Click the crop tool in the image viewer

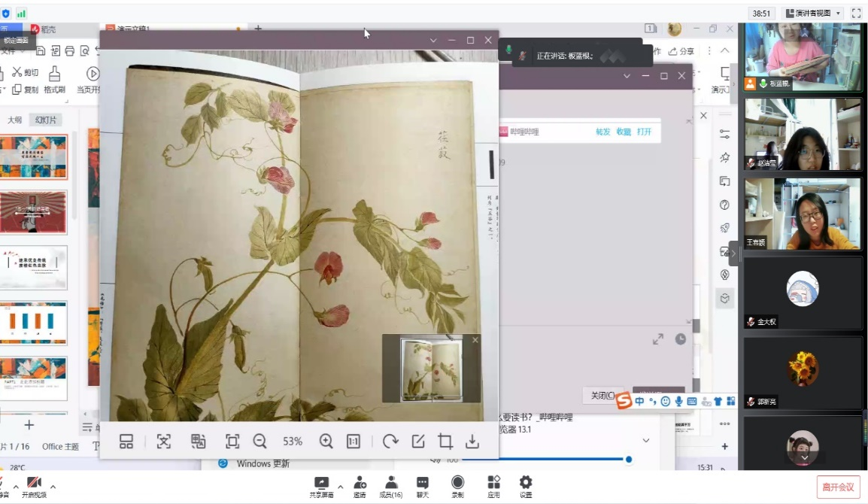click(445, 442)
